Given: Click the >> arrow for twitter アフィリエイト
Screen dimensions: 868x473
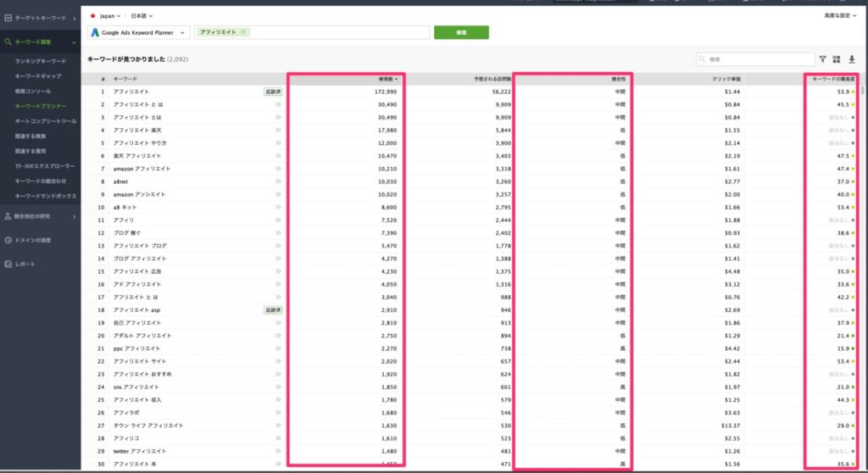Looking at the screenshot, I should coord(278,452).
